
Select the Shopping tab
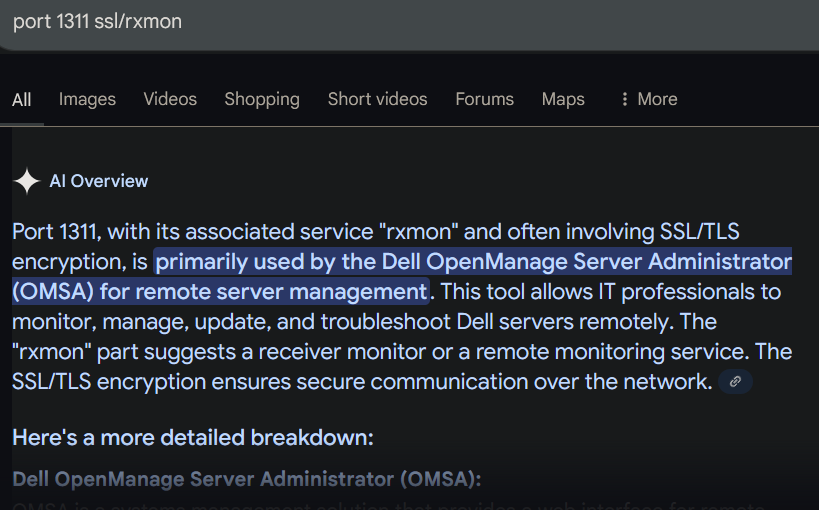(262, 99)
